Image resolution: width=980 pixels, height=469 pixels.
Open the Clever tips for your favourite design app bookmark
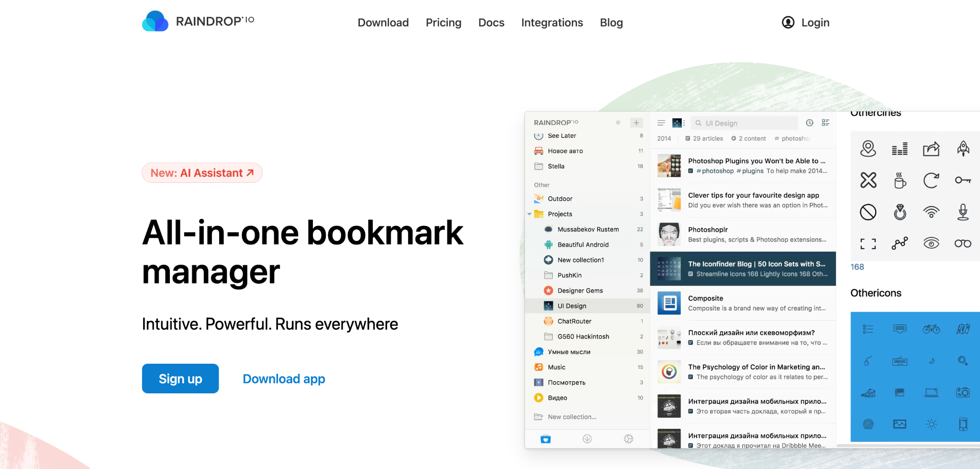pos(743,200)
